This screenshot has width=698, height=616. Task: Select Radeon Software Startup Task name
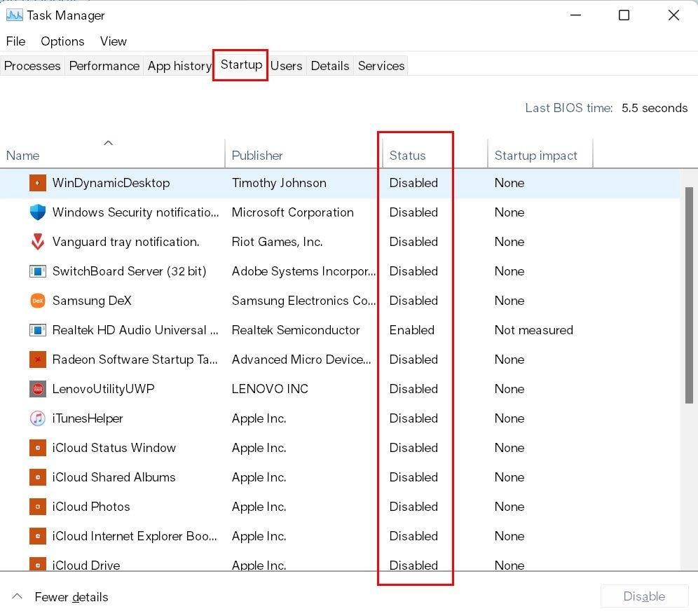[x=135, y=360]
